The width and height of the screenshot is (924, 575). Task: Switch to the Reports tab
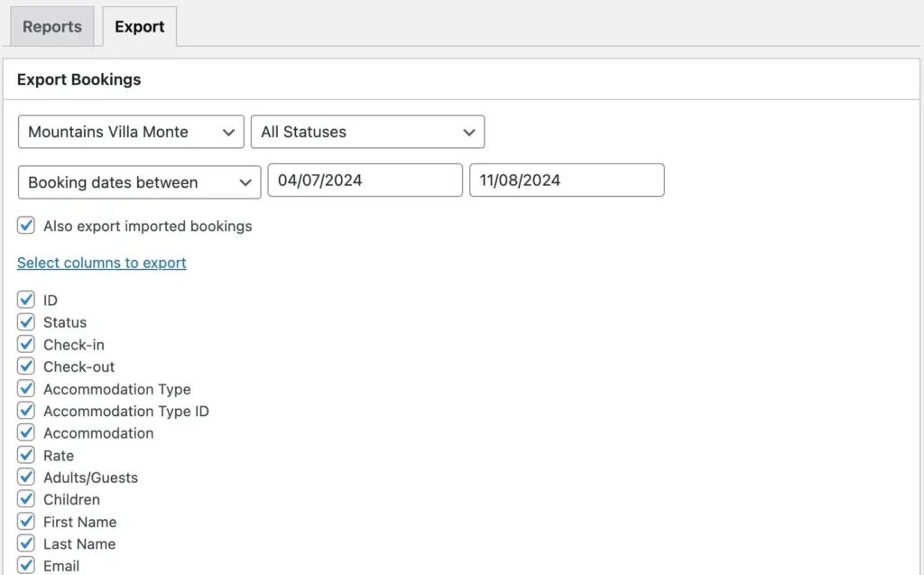[x=51, y=26]
